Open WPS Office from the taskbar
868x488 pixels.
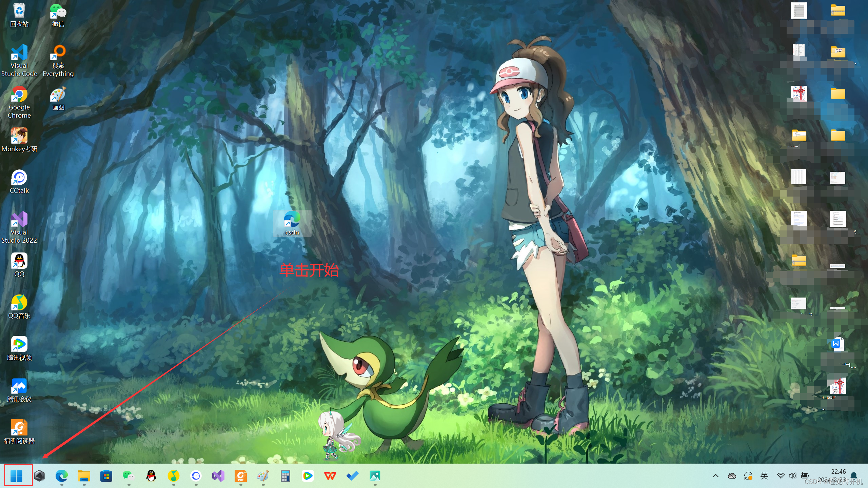pyautogui.click(x=330, y=476)
